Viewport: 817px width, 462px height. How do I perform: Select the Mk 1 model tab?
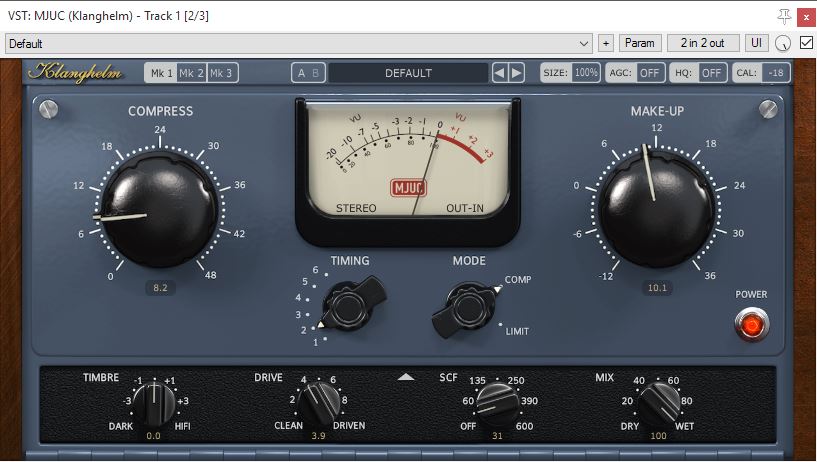click(161, 73)
